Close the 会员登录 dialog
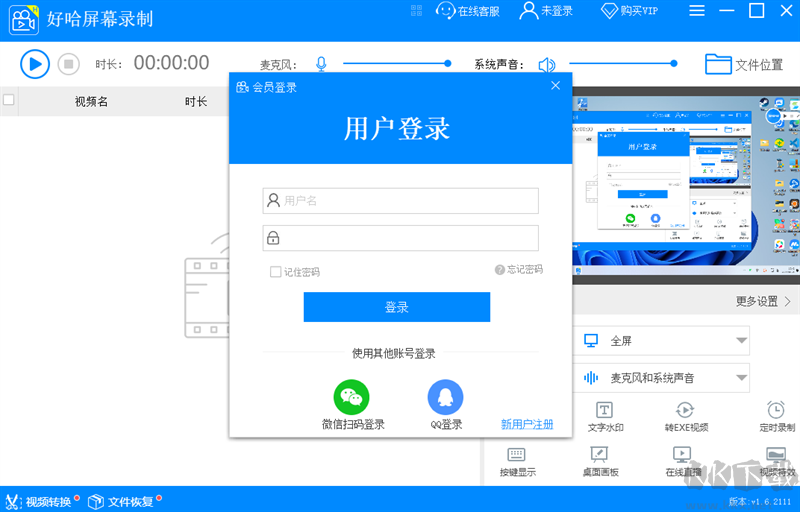This screenshot has height=512, width=800. [556, 86]
